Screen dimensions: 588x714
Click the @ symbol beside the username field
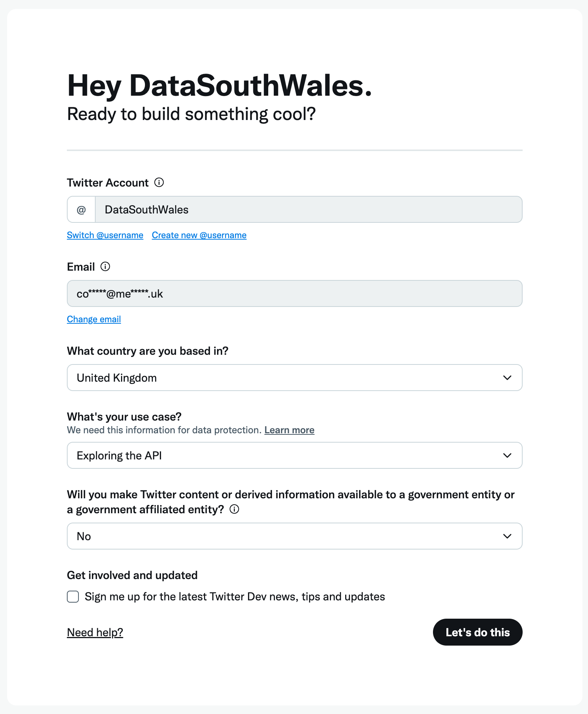tap(81, 209)
